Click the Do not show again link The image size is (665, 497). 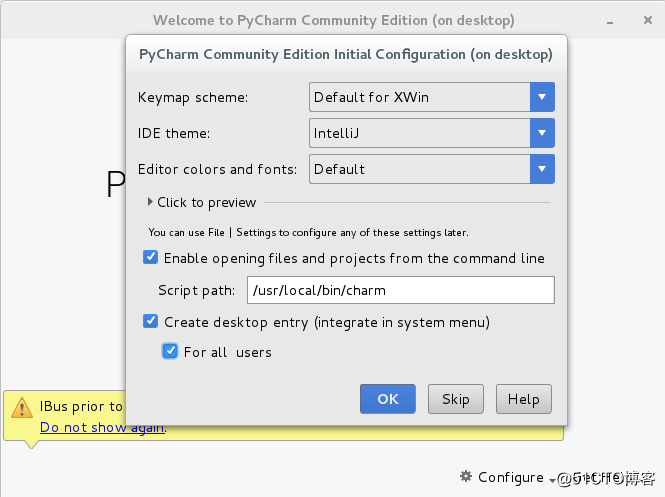point(102,427)
